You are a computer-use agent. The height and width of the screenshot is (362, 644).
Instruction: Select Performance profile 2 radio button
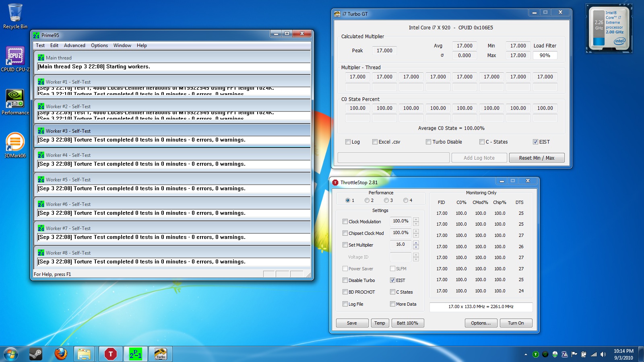[x=367, y=200]
